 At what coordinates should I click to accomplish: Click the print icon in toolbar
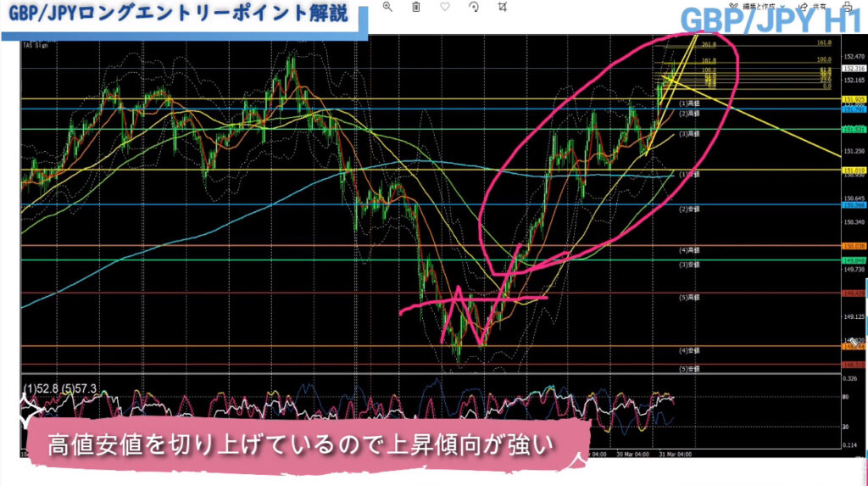pos(846,7)
